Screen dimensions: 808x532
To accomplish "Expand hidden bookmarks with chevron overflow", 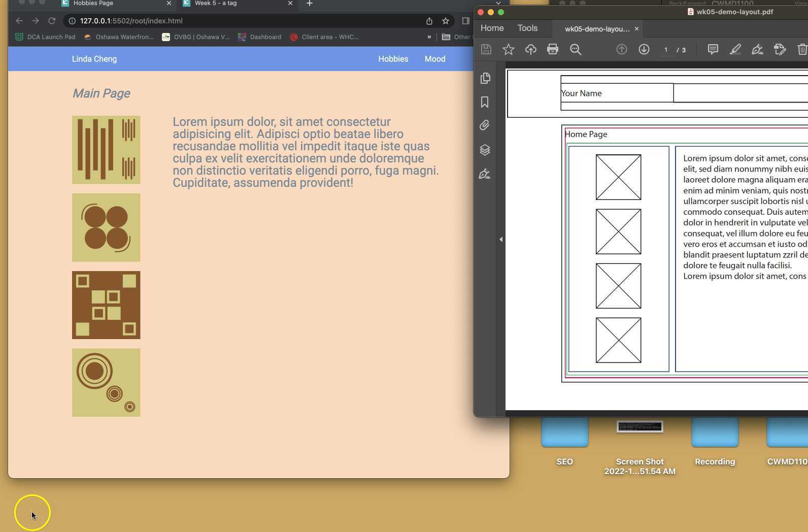I will (429, 37).
